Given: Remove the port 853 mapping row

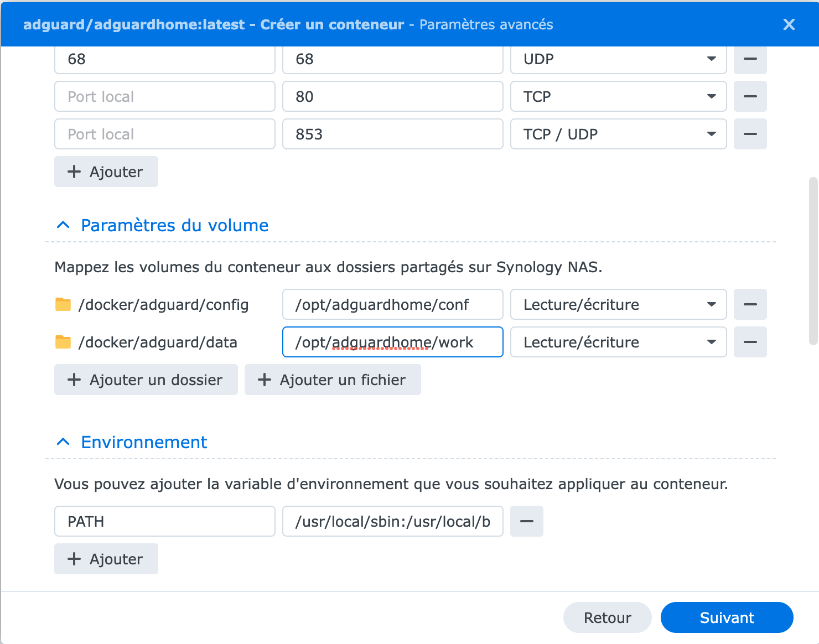Looking at the screenshot, I should [x=750, y=134].
